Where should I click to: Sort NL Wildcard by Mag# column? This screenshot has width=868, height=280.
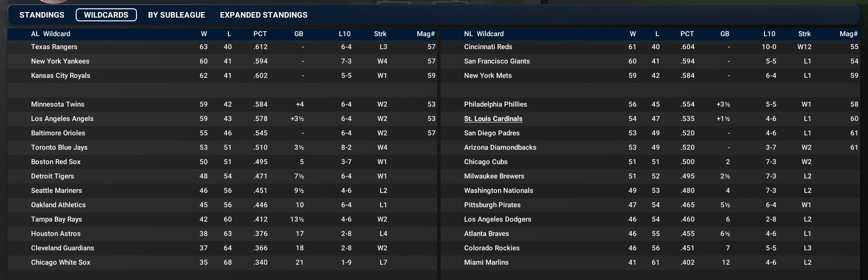pyautogui.click(x=849, y=34)
